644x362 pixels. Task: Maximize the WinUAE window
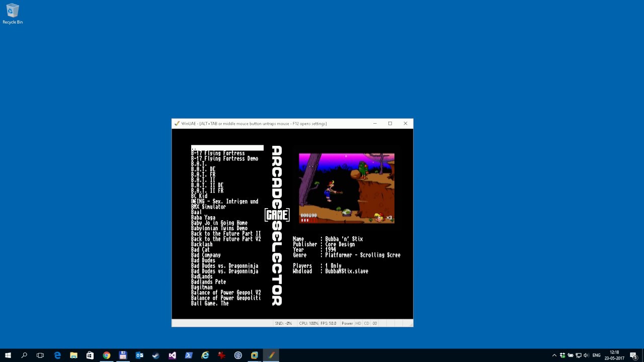[390, 124]
